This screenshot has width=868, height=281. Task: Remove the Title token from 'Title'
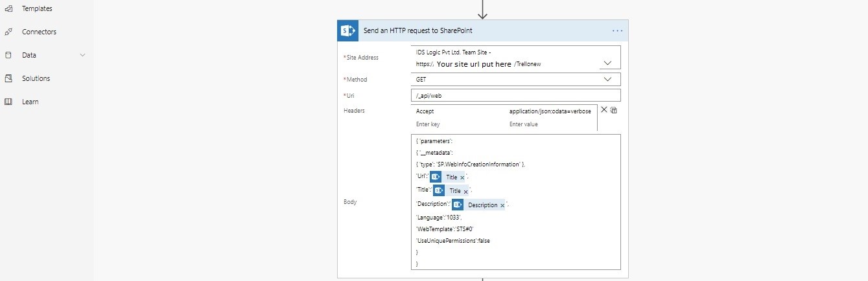pos(465,191)
